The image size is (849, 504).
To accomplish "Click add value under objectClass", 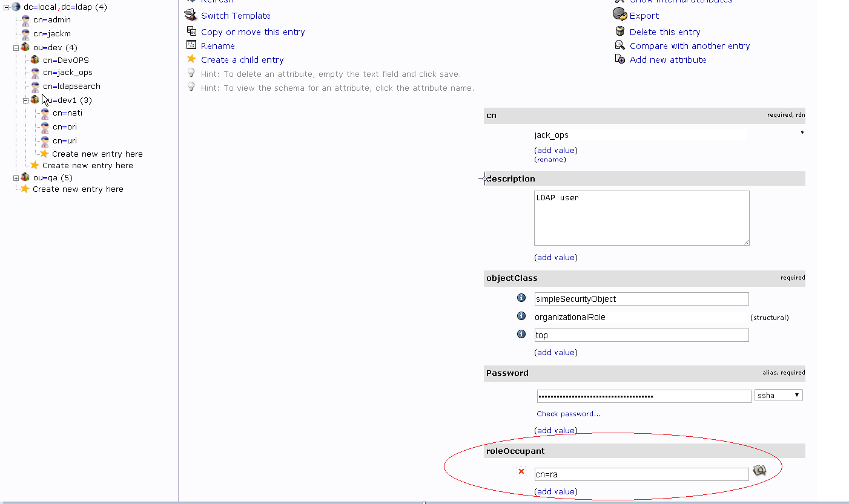I will click(556, 352).
